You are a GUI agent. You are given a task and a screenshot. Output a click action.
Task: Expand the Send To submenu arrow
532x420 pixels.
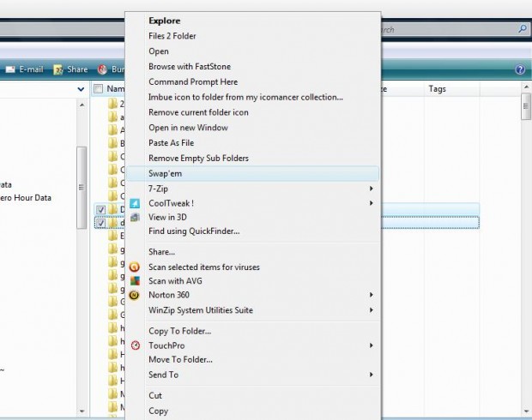372,375
